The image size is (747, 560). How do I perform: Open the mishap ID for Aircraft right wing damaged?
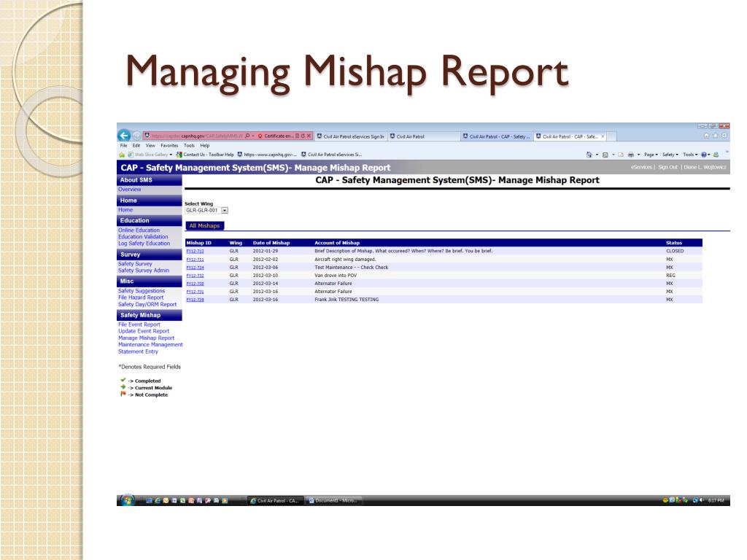pyautogui.click(x=195, y=260)
